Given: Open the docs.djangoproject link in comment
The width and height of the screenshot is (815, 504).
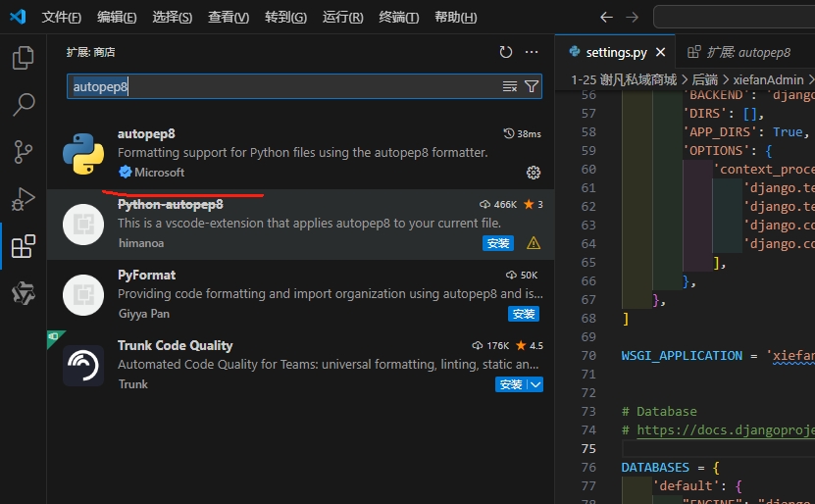Looking at the screenshot, I should (x=726, y=430).
